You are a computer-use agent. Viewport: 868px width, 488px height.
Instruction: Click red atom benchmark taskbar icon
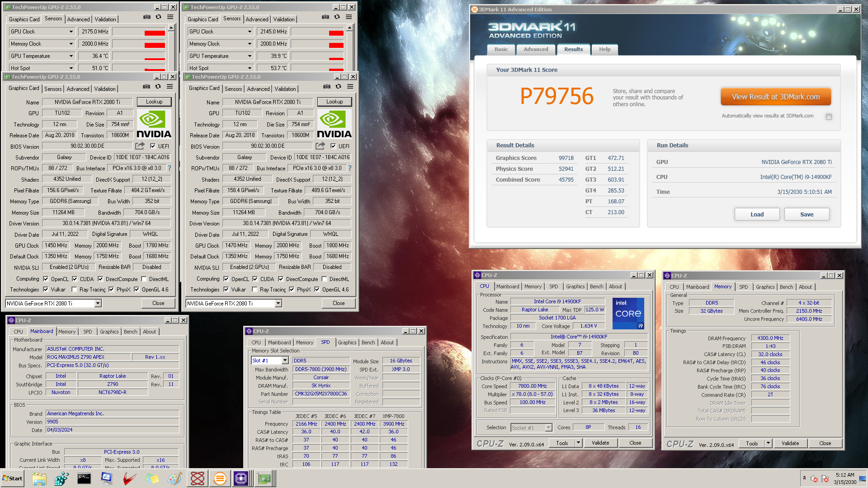pyautogui.click(x=197, y=479)
